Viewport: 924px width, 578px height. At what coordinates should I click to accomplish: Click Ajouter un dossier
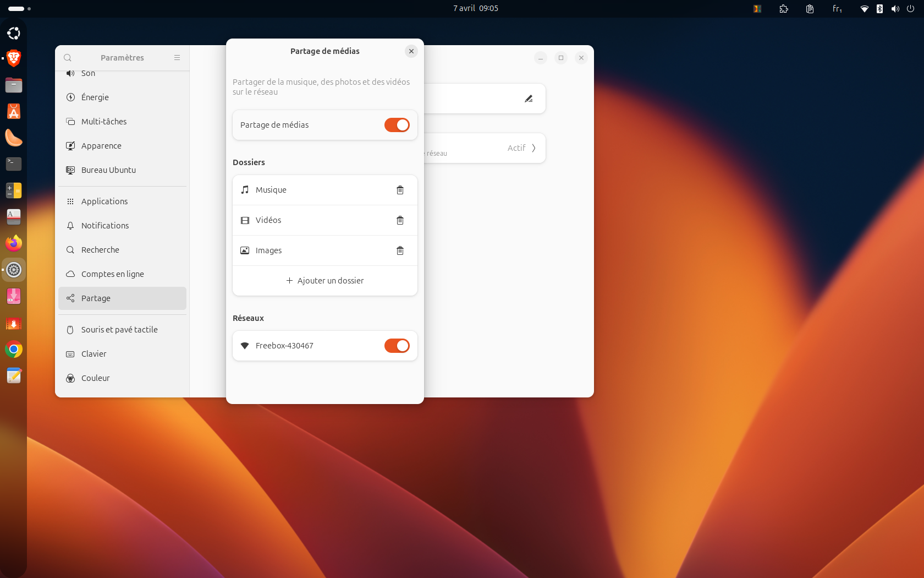click(325, 281)
